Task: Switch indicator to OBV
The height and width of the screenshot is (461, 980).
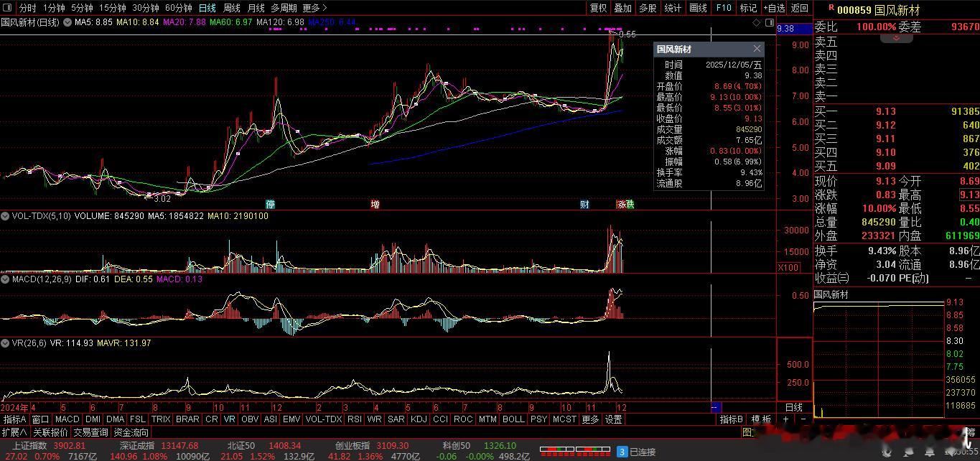Action: coord(249,419)
